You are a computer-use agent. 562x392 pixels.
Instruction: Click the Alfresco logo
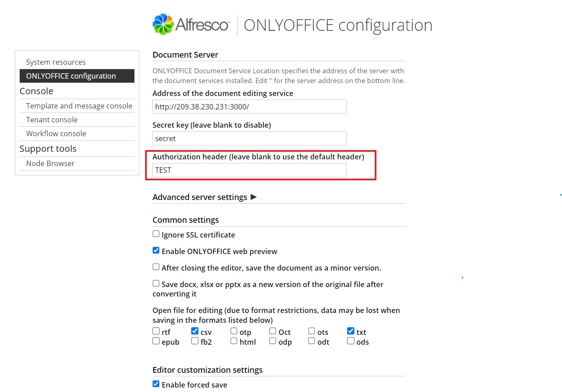pyautogui.click(x=191, y=25)
